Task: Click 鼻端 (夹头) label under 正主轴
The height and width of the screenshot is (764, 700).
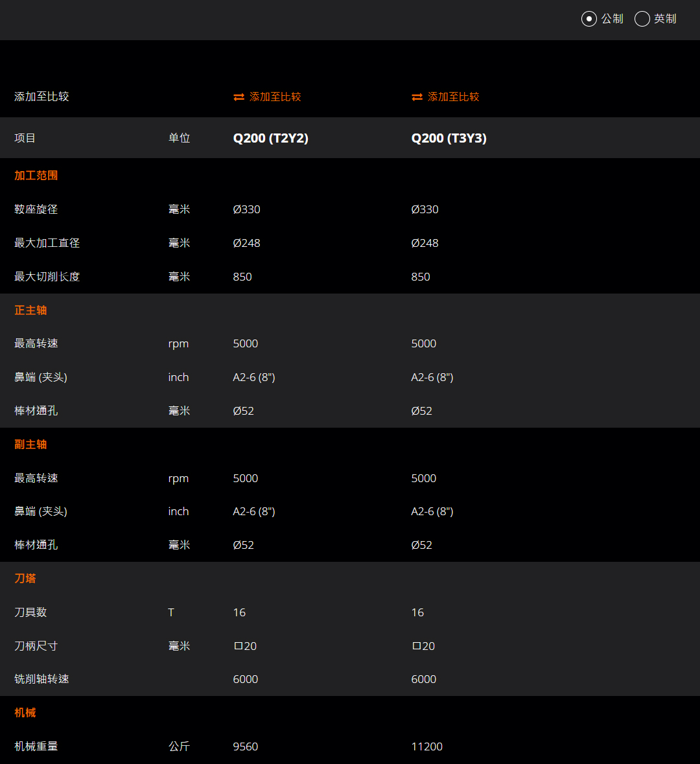Action: point(41,377)
